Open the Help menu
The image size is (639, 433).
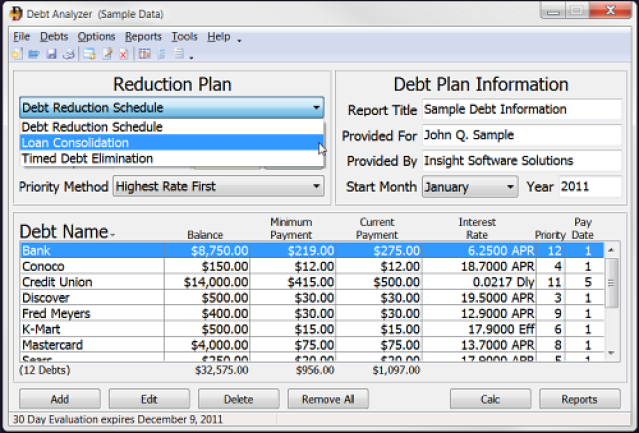tap(218, 37)
